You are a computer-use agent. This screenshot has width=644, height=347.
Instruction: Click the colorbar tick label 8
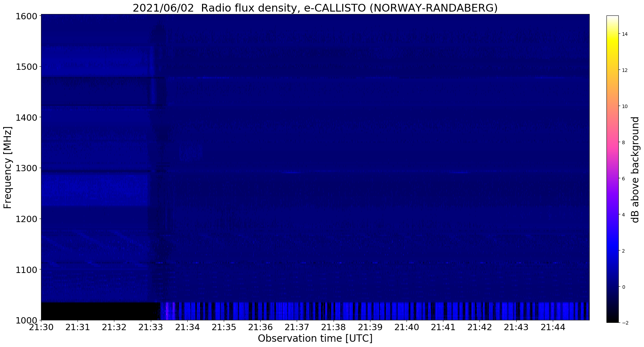click(x=623, y=142)
